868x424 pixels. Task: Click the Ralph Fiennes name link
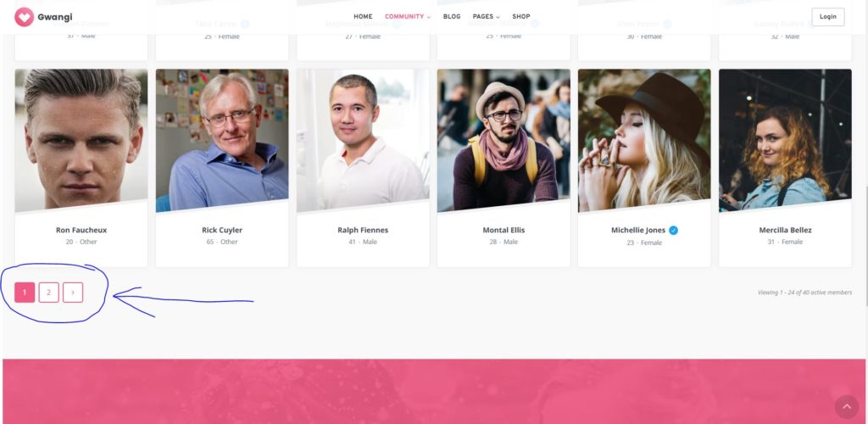[x=363, y=230]
